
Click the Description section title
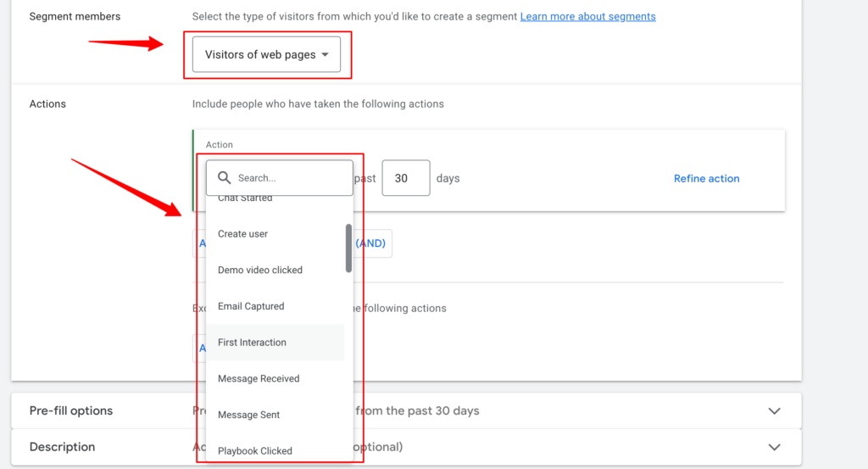[x=62, y=447]
